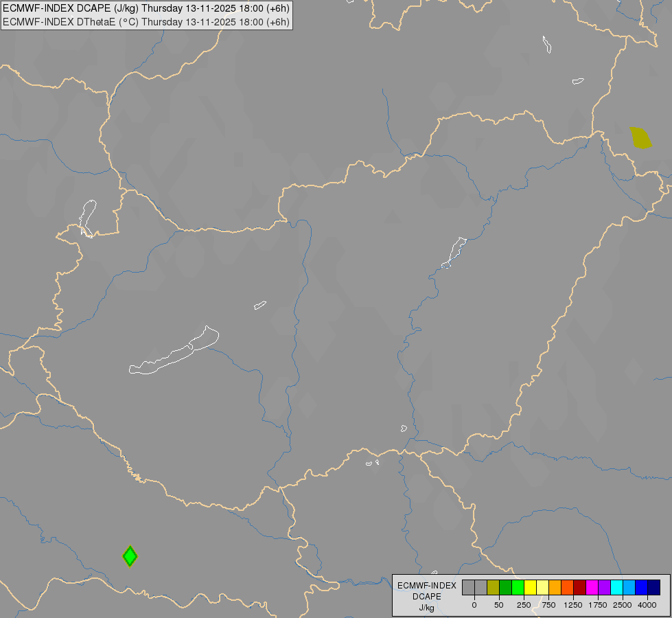Screen dimensions: 672x618
Task: Select the bright yellow legend swatch
Action: [x=530, y=588]
